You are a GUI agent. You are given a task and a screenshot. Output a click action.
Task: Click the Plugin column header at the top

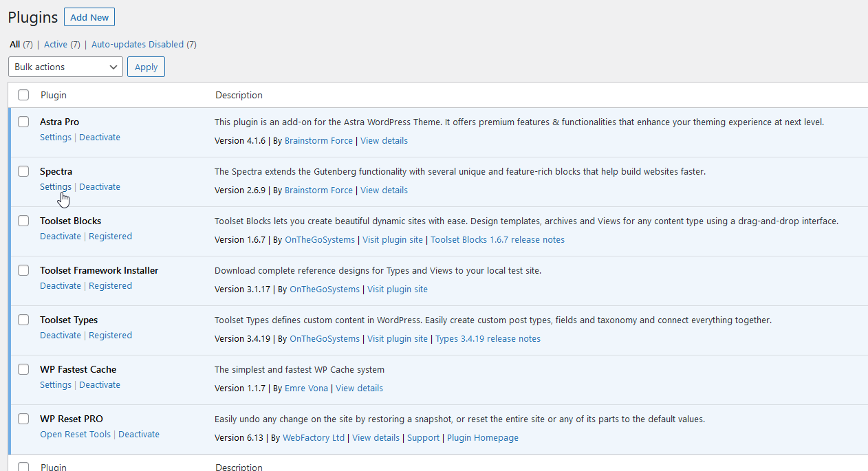pos(54,95)
